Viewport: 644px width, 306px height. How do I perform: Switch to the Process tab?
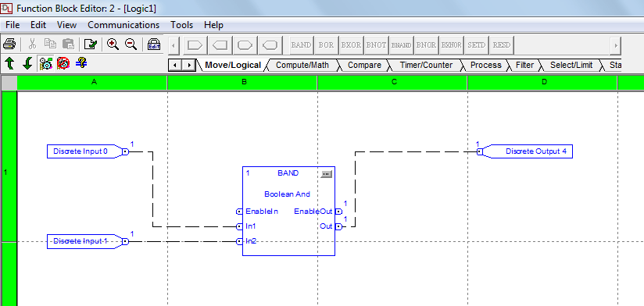(x=486, y=65)
